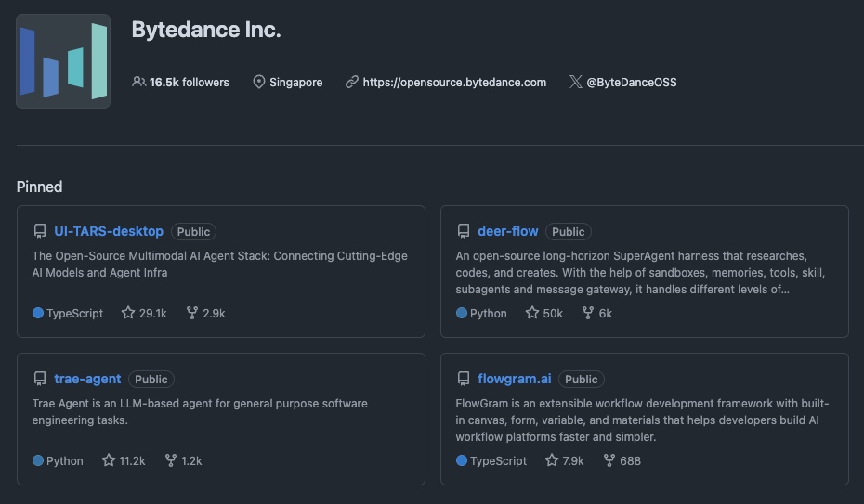864x504 pixels.
Task: Click the repo icon beside trae-agent
Action: pos(40,379)
